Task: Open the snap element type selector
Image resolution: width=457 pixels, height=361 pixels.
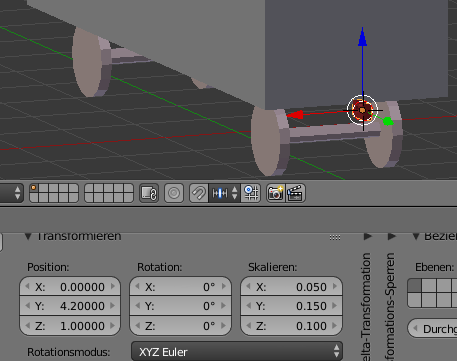Action: click(224, 193)
